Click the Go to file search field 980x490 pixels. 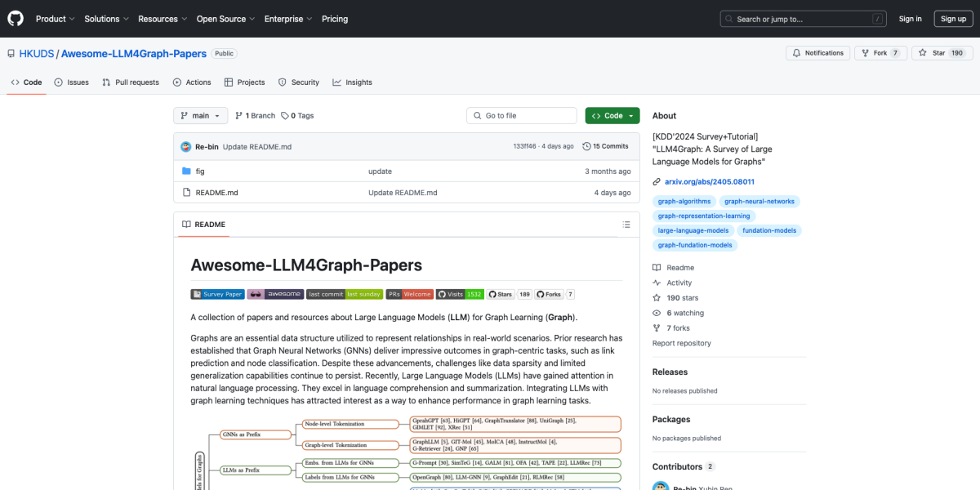pos(522,116)
